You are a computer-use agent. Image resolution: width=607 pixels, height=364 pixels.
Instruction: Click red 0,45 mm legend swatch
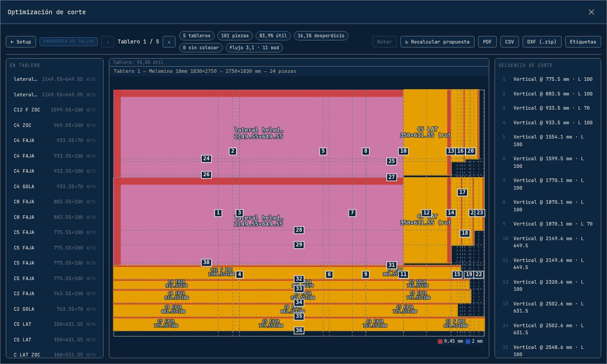click(x=440, y=341)
